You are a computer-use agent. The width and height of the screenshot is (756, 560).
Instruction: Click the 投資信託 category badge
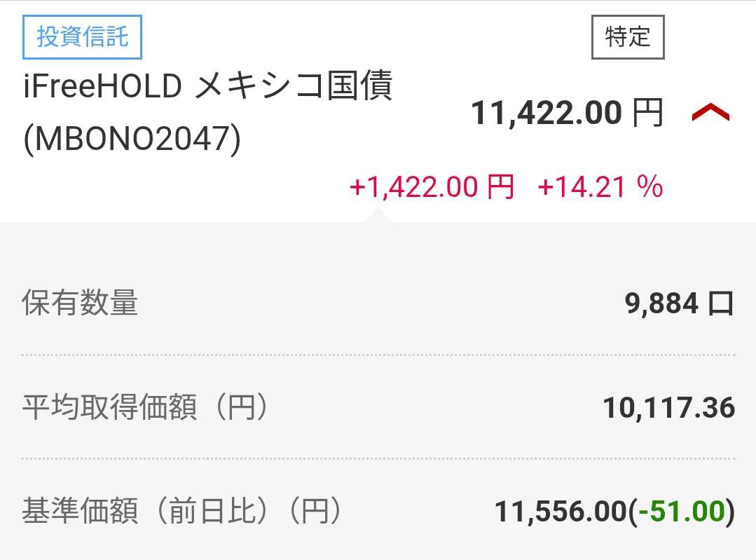point(82,37)
